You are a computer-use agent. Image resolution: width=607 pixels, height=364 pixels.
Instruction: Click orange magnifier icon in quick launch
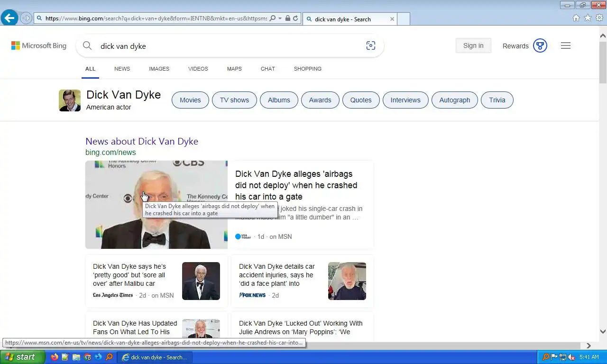click(x=109, y=357)
